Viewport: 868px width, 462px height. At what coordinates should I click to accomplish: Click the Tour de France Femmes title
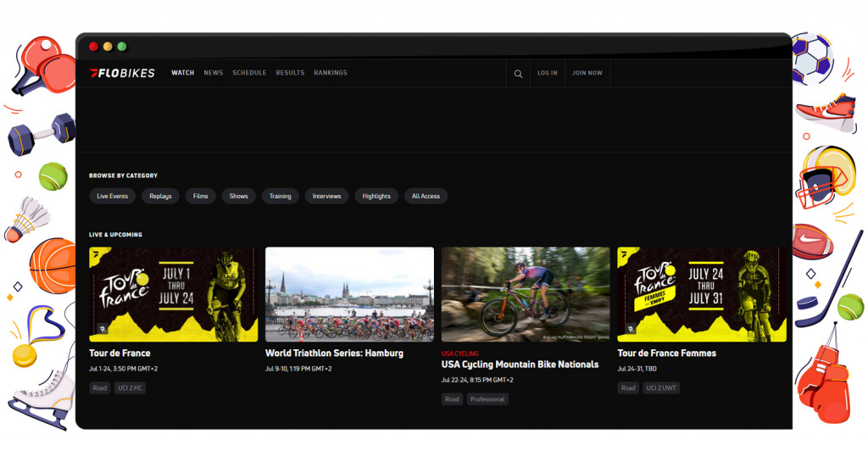tap(667, 353)
